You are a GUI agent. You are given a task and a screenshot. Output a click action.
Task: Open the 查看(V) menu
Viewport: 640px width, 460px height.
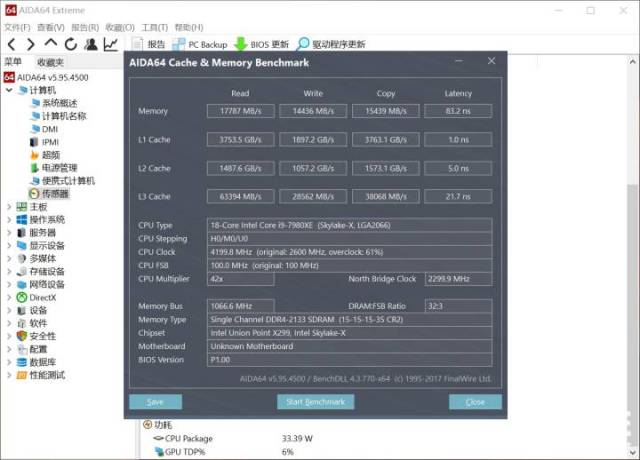click(x=51, y=27)
